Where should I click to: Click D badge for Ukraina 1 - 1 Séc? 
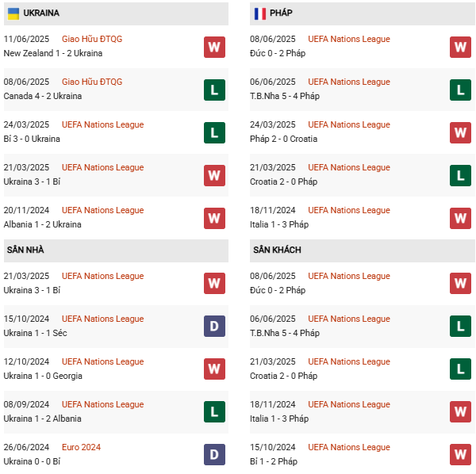[214, 327]
